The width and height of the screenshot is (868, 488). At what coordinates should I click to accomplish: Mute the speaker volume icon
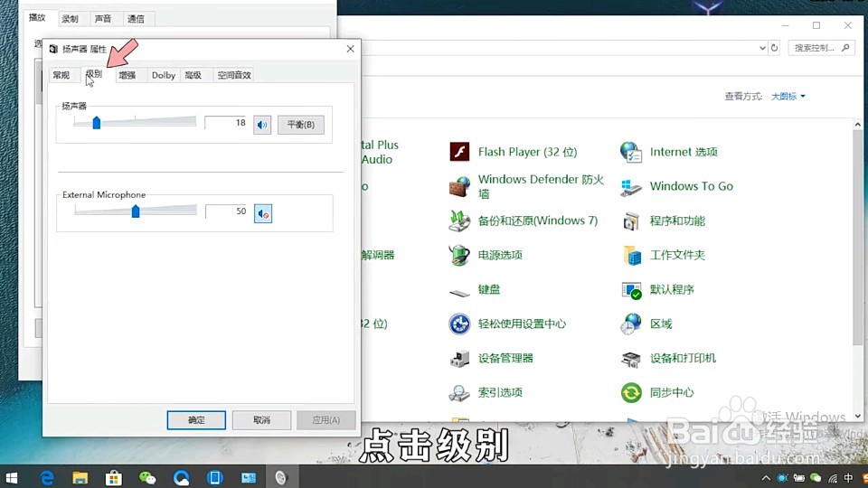(262, 125)
